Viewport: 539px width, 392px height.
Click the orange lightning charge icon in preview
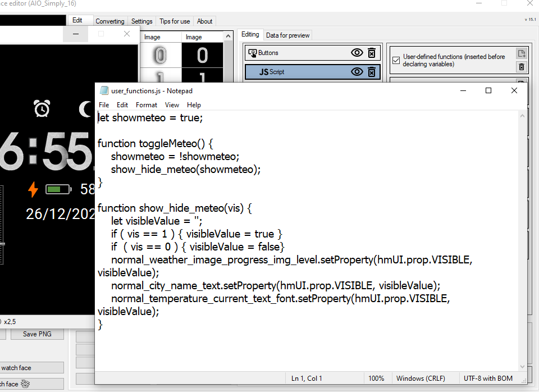click(33, 189)
